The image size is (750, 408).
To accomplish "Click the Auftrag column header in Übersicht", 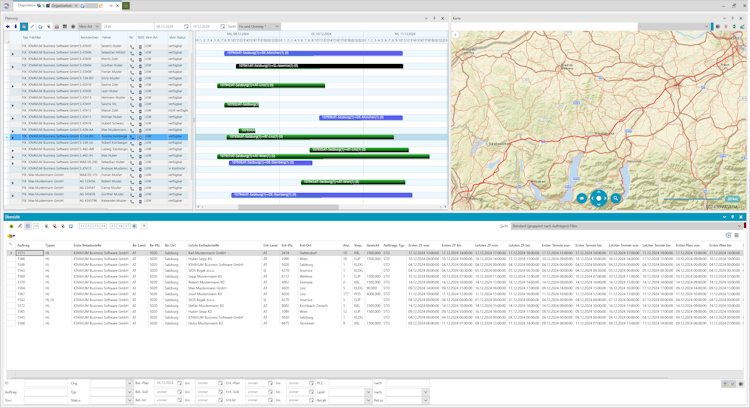I will click(23, 245).
